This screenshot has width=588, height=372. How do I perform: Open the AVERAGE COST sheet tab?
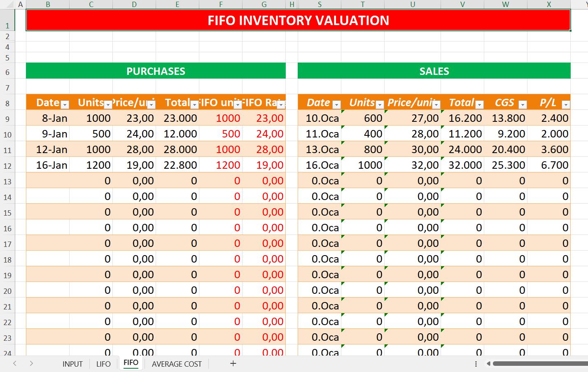(176, 364)
